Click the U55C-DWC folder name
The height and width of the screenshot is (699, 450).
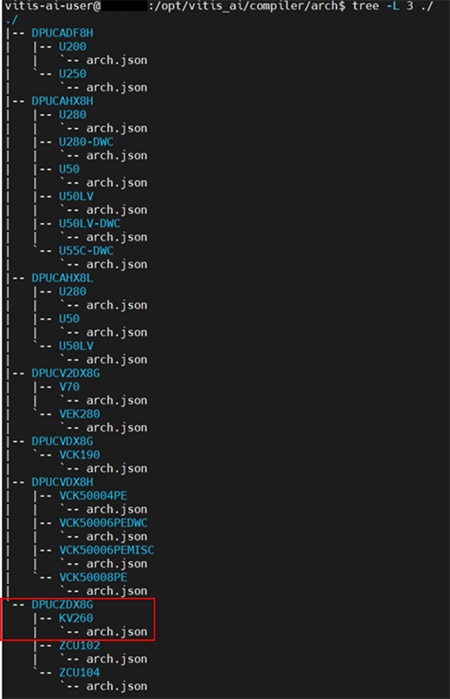[86, 251]
